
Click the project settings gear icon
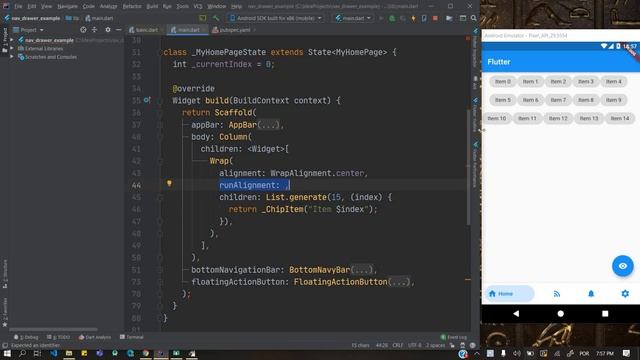point(108,30)
